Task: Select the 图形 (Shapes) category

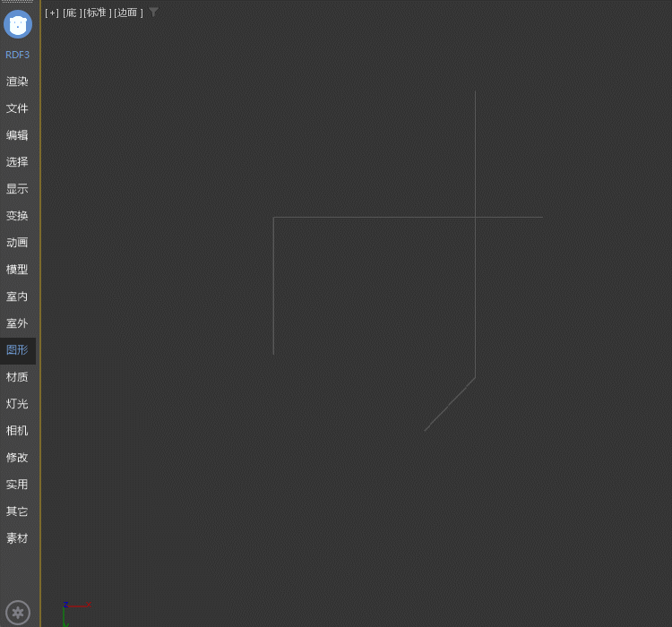Action: point(18,350)
